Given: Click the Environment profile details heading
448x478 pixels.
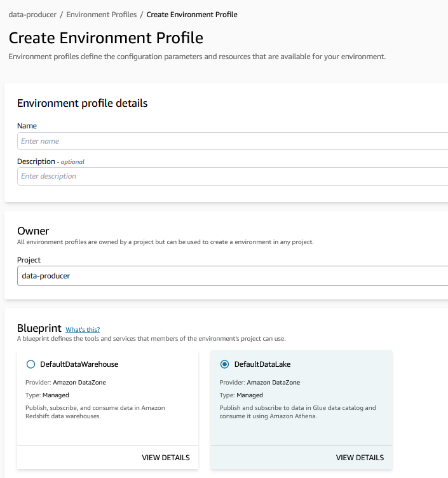Looking at the screenshot, I should (82, 103).
